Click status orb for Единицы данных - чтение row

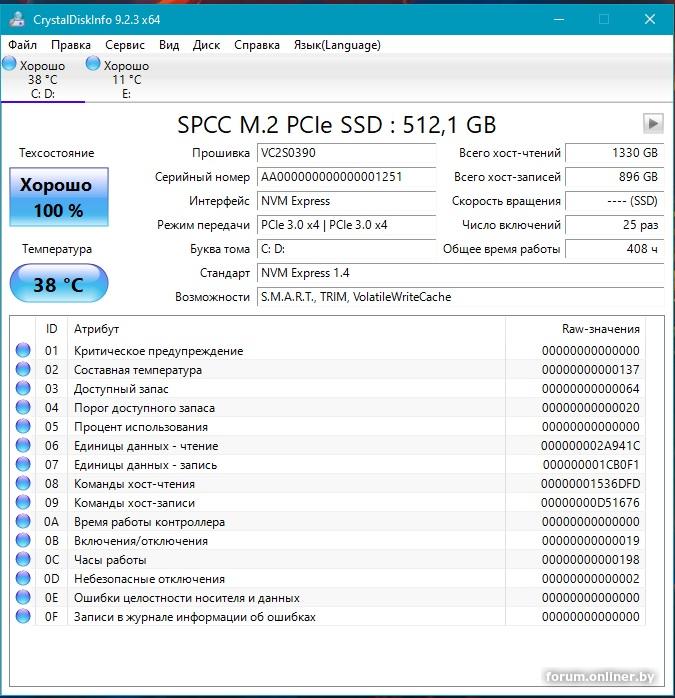[23, 445]
